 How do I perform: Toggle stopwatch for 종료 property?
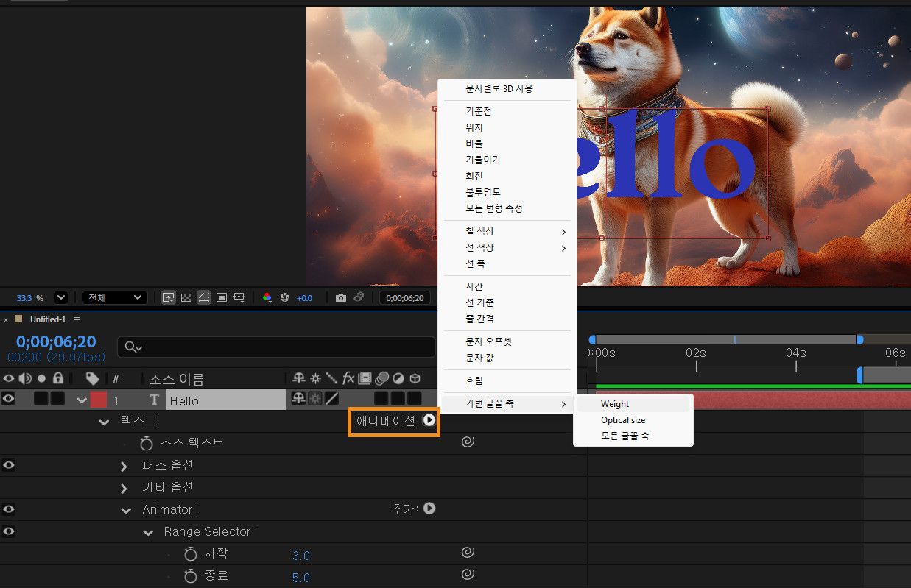191,575
